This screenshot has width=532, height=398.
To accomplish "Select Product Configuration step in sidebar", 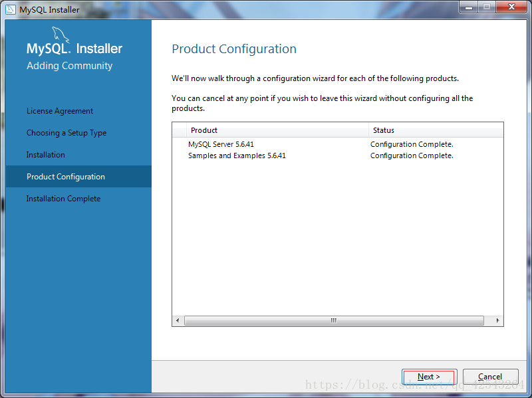I will 78,177.
